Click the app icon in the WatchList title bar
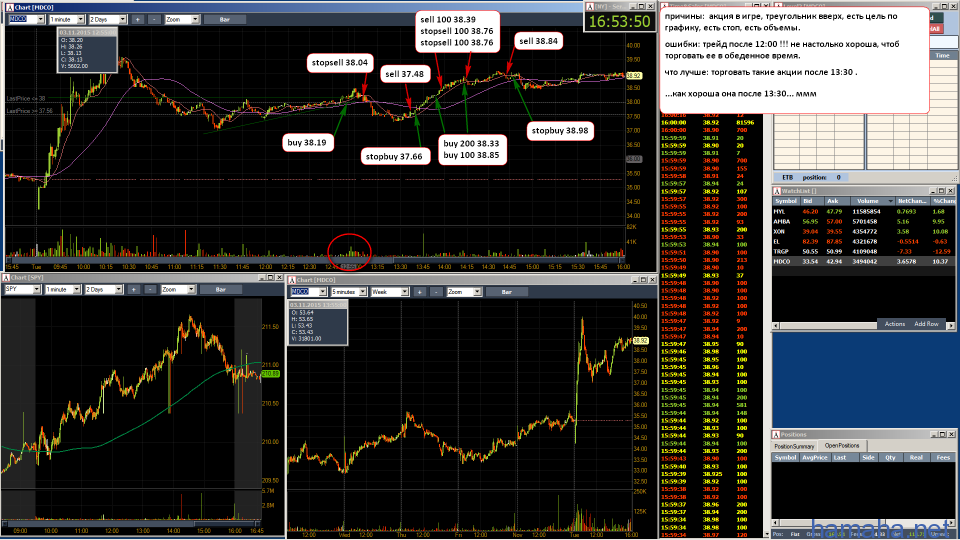This screenshot has width=960, height=540. click(x=776, y=191)
